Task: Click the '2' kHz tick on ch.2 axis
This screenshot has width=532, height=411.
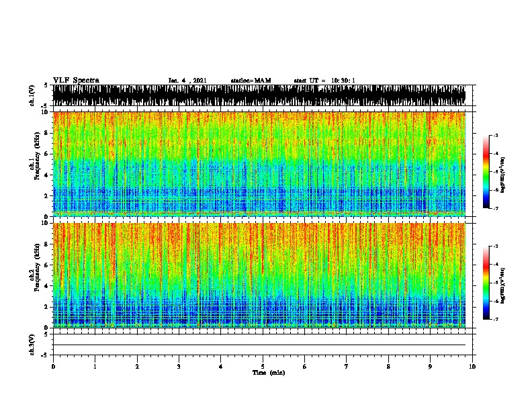Action: click(x=47, y=307)
